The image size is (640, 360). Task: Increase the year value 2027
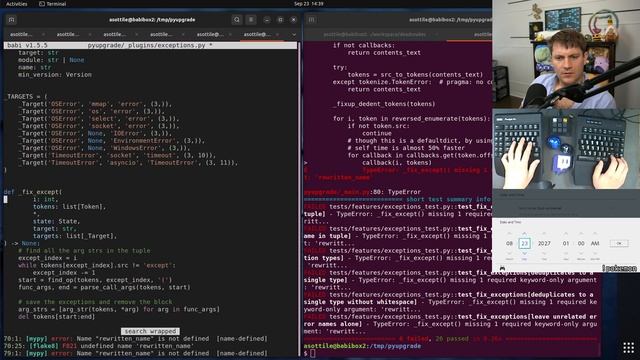coord(544,233)
